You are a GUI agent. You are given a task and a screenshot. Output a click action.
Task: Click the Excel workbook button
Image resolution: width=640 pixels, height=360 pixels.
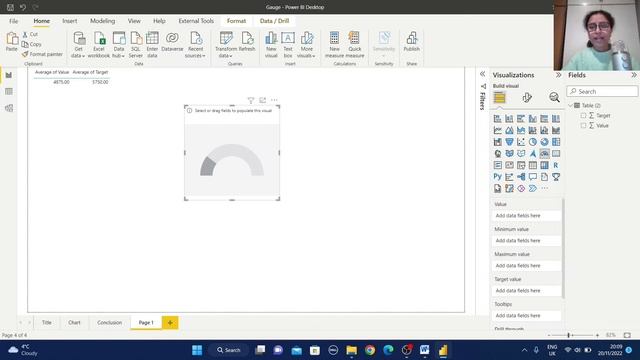point(99,45)
